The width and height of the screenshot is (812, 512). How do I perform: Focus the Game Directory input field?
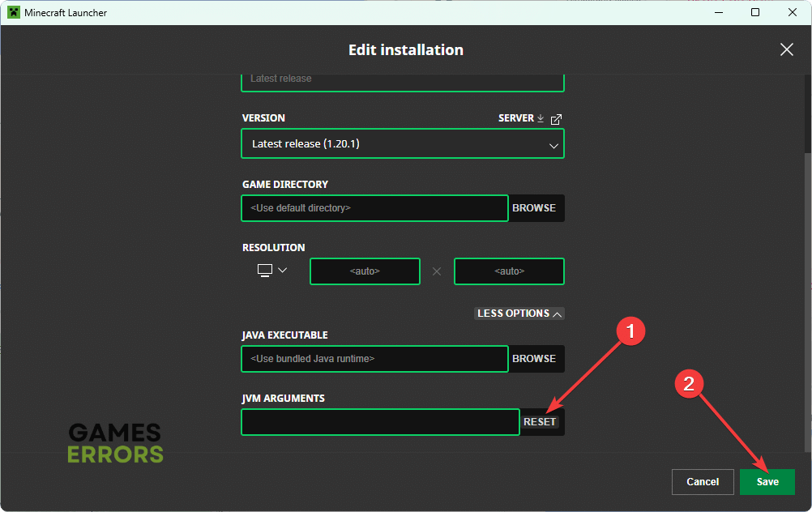(x=374, y=208)
